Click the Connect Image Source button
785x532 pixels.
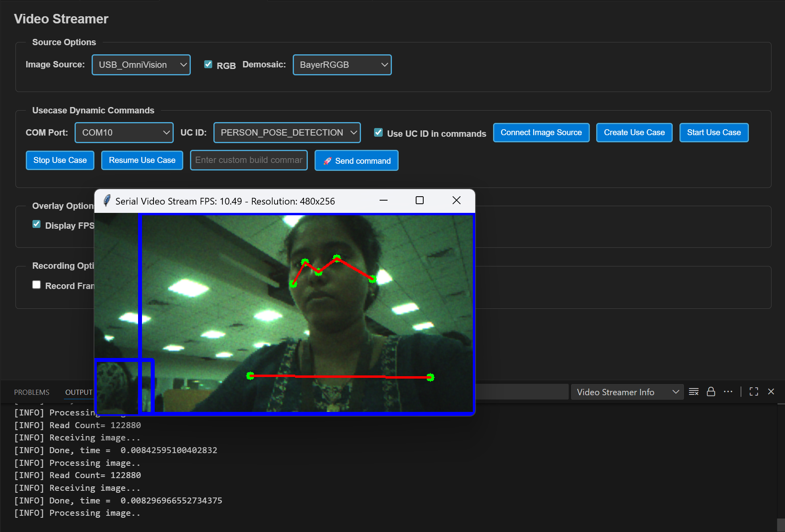pyautogui.click(x=541, y=132)
